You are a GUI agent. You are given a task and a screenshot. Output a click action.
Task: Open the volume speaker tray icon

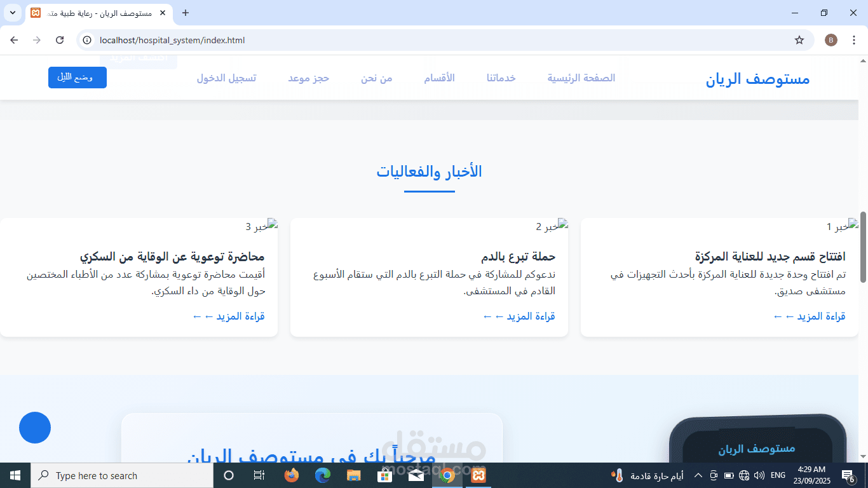759,475
